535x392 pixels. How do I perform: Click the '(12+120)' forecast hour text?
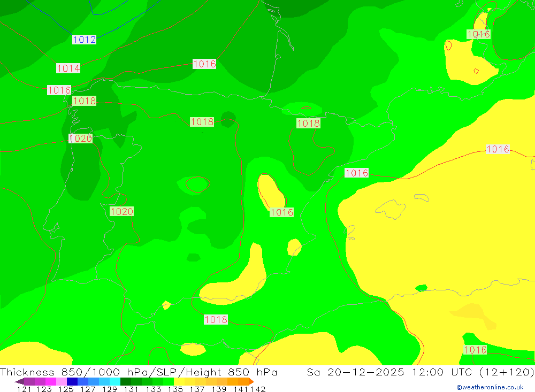[507, 372]
